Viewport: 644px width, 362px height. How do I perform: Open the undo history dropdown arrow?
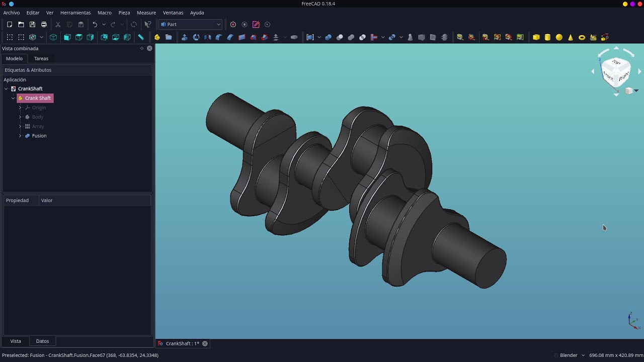pos(104,24)
